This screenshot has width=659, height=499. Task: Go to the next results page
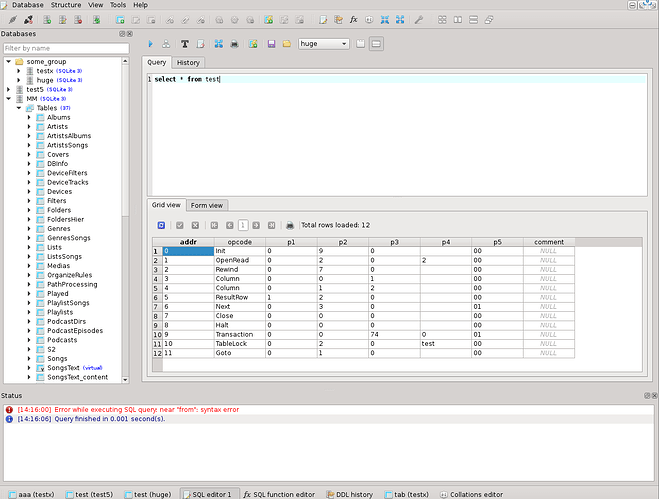(x=256, y=225)
